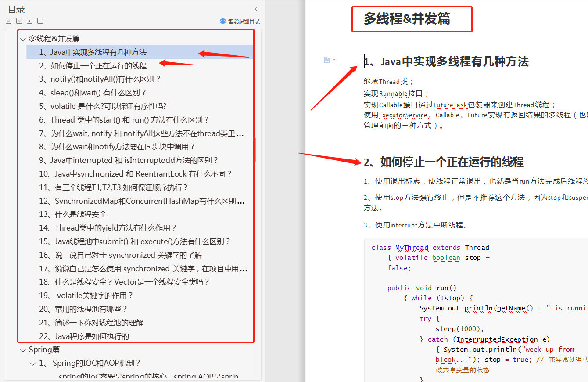588x382 pixels.
Task: Select outline item 1、Java中实现多线程有几种方法
Action: pos(140,52)
